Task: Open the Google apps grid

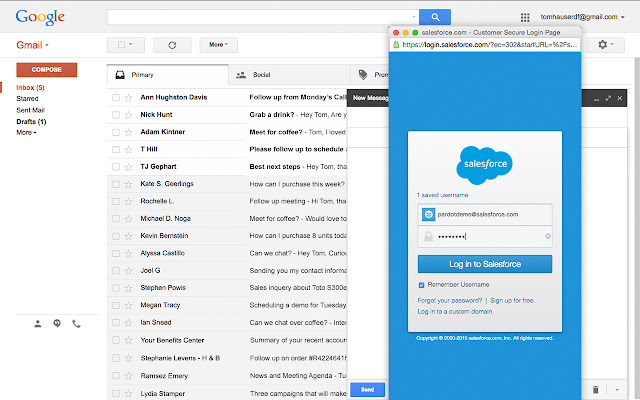Action: 526,17
